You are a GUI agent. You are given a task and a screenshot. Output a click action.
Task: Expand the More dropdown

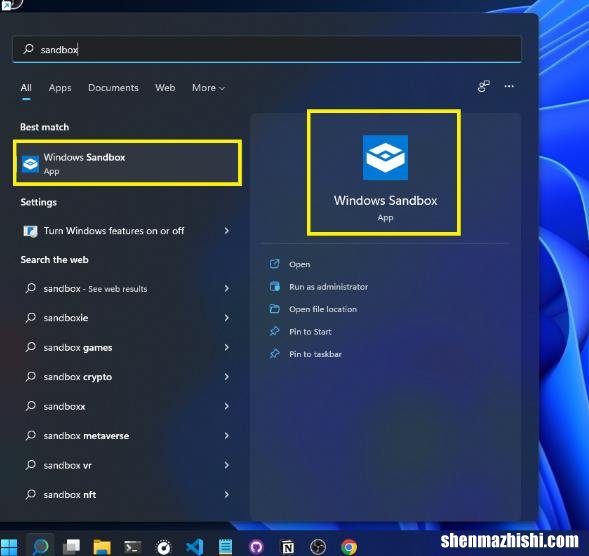pyautogui.click(x=208, y=88)
